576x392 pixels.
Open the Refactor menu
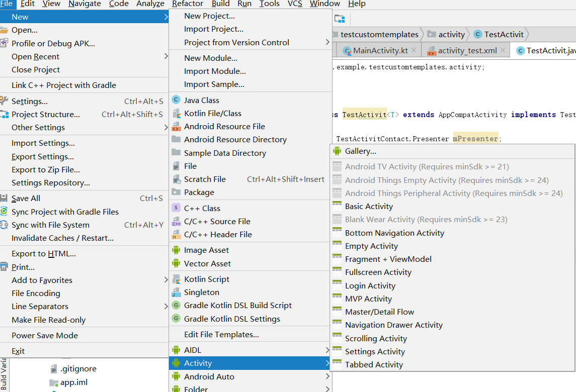pyautogui.click(x=187, y=4)
